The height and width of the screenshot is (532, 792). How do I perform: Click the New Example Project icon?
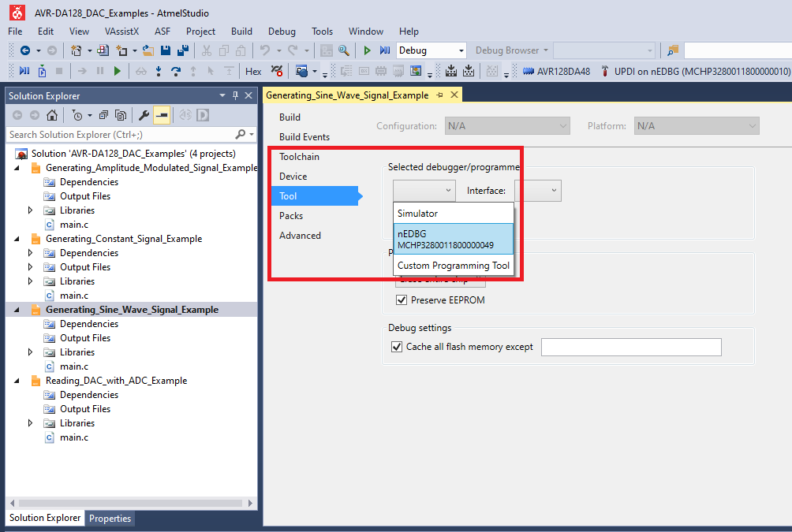coord(103,50)
